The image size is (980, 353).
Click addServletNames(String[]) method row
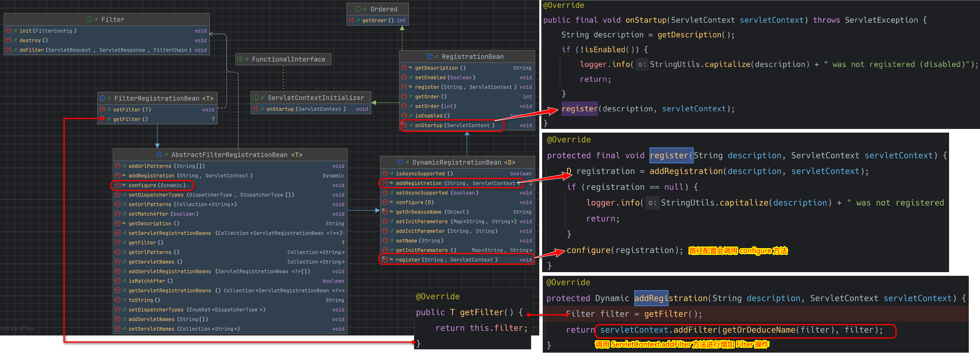(x=230, y=319)
